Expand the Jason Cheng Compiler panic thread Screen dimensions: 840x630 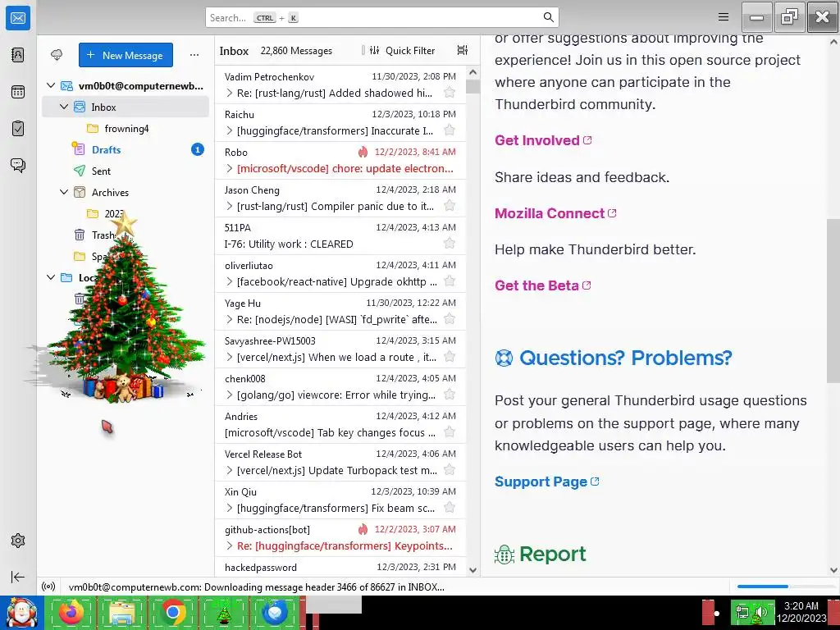pos(230,206)
